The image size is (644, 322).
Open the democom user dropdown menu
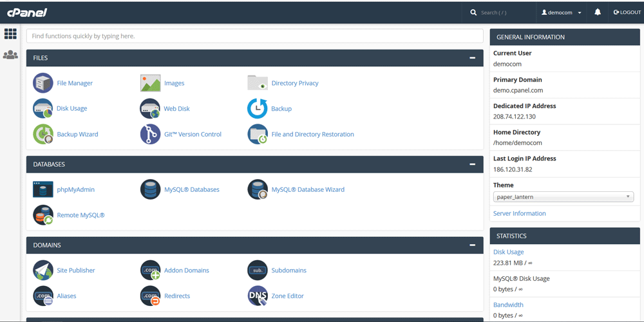(562, 12)
